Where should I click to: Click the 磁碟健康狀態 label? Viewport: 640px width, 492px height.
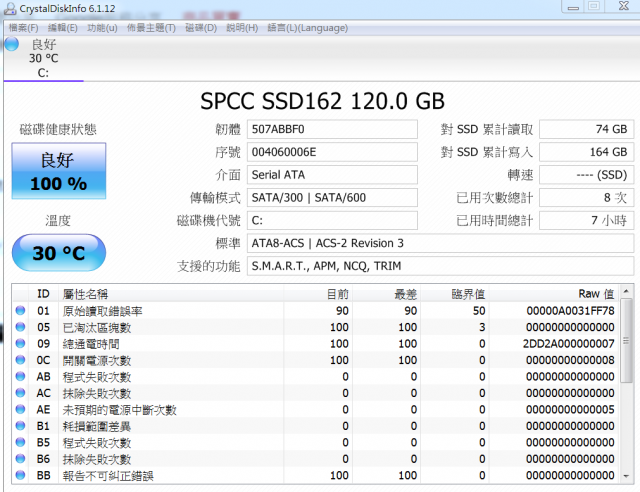[x=58, y=129]
